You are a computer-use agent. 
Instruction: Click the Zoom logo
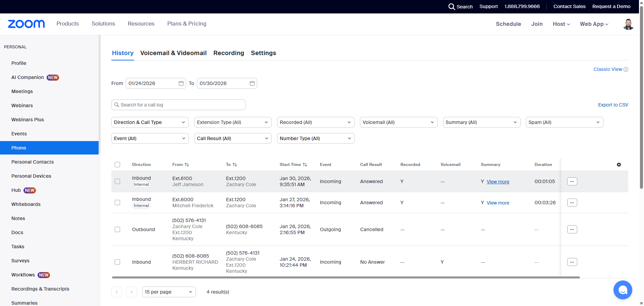26,24
